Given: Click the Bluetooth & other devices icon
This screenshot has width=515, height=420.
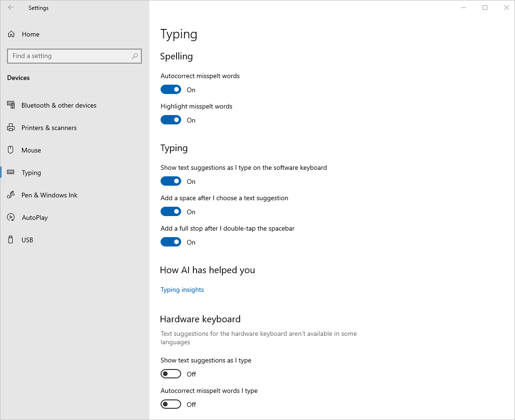Looking at the screenshot, I should tap(11, 105).
